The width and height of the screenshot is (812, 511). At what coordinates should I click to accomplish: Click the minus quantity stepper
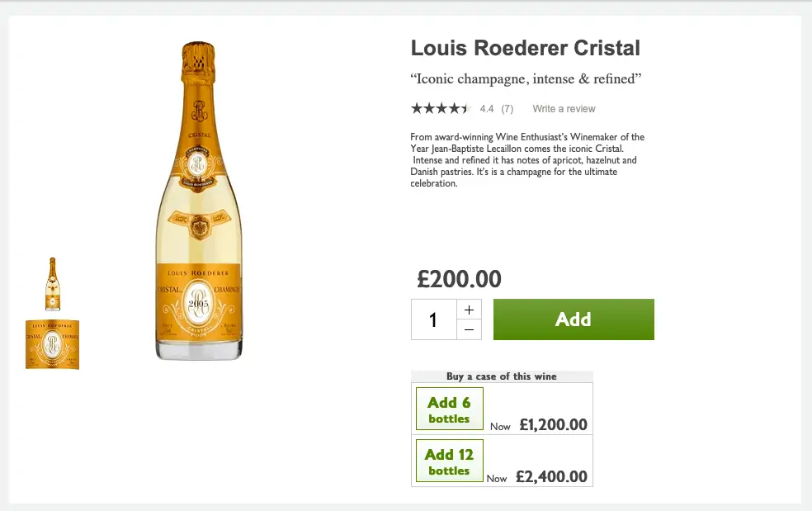[x=469, y=329]
